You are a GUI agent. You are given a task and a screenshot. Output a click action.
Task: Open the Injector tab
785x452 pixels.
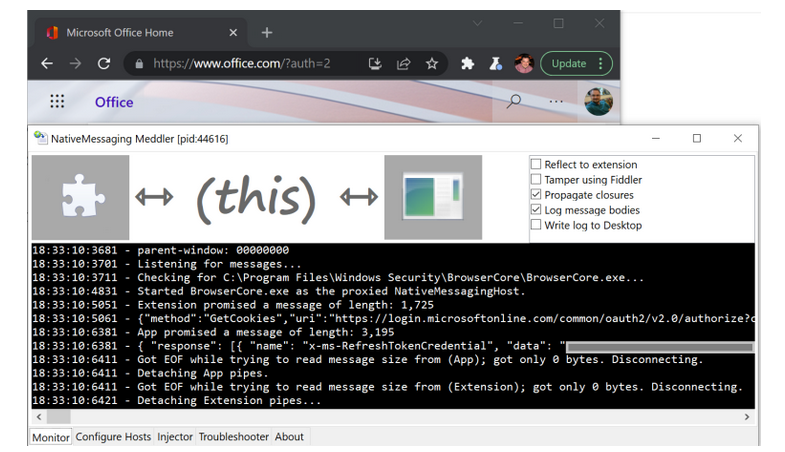click(175, 436)
